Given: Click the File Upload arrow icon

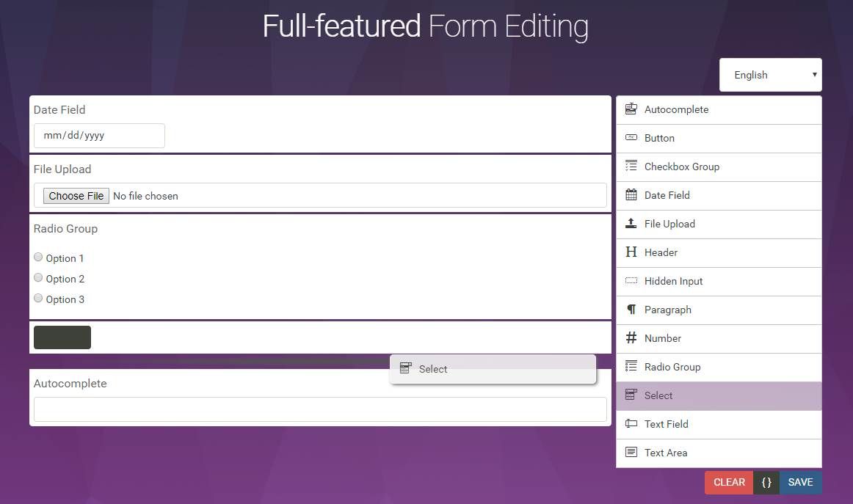Looking at the screenshot, I should click(x=631, y=224).
